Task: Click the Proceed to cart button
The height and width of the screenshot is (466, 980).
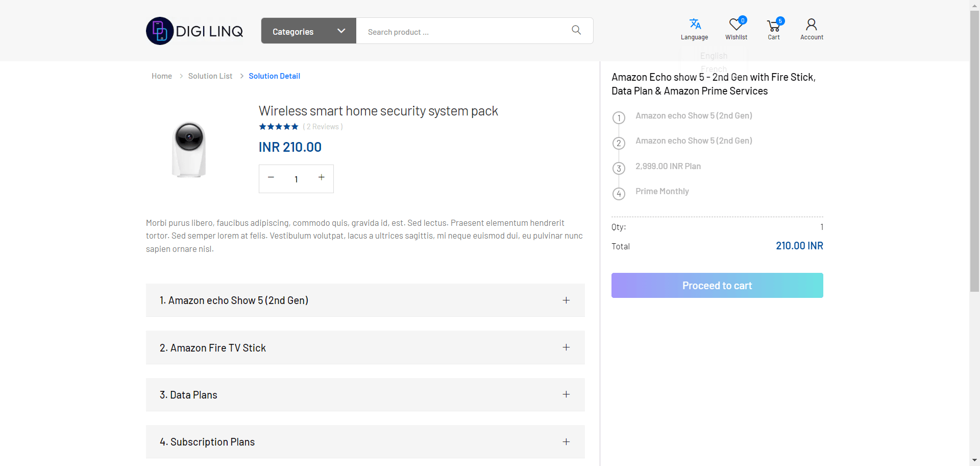Action: tap(717, 285)
